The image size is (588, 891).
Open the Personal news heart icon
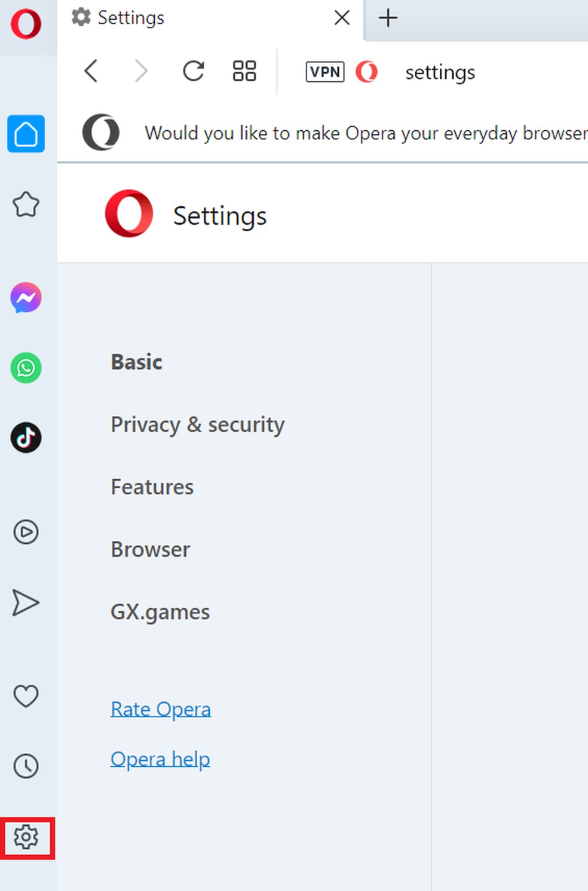pyautogui.click(x=26, y=696)
